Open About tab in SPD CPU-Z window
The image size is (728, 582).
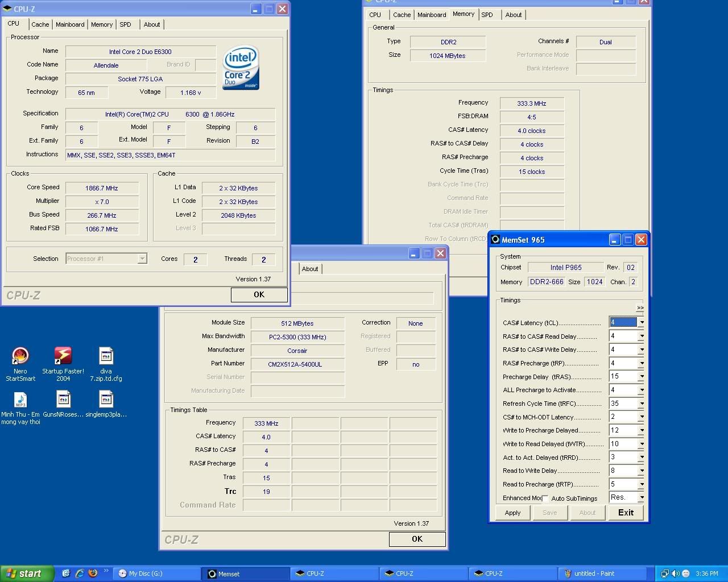point(310,269)
